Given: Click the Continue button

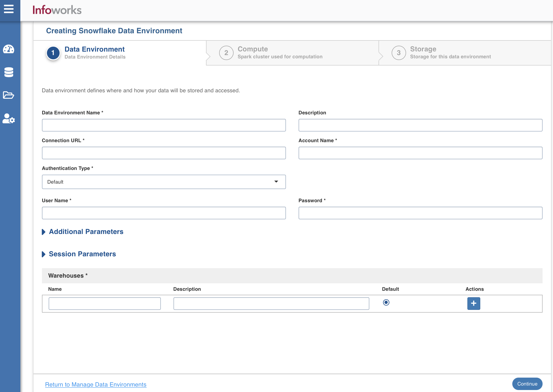Looking at the screenshot, I should pyautogui.click(x=527, y=384).
